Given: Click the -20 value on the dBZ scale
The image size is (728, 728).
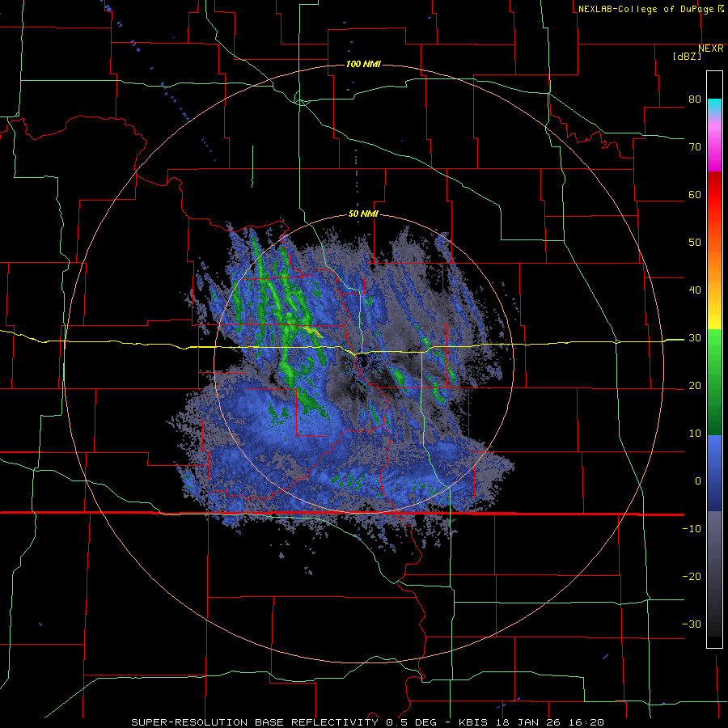Looking at the screenshot, I should tap(692, 576).
